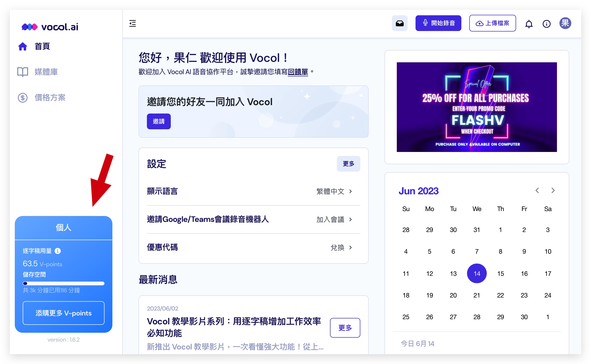Viewport: 591px width, 364px height.
Task: Click 更多 on the news article
Action: pos(345,328)
